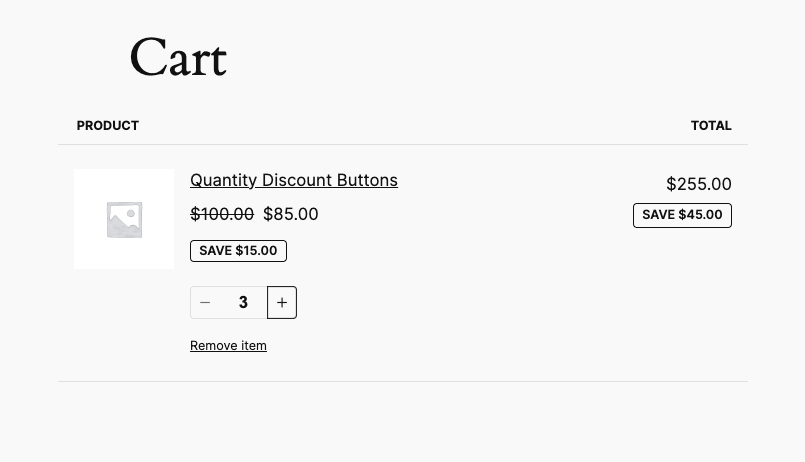Click the TOTAL column header
805x462 pixels.
(x=711, y=126)
